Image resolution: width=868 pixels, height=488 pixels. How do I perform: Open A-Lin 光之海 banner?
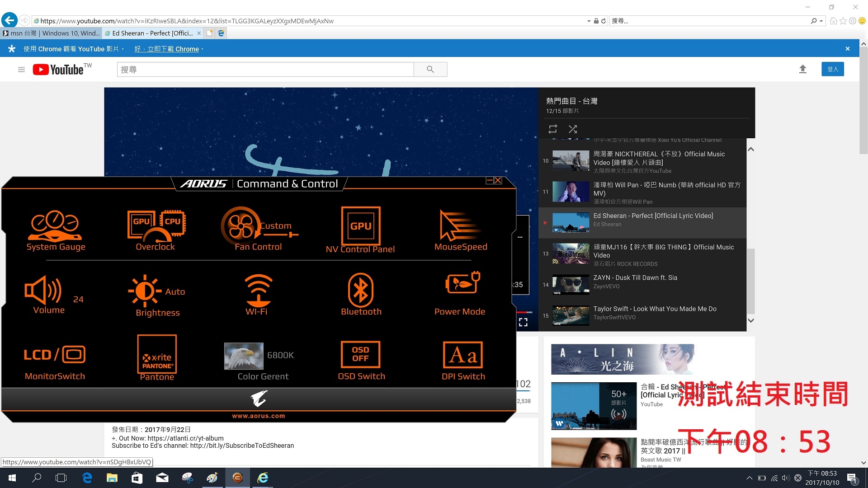click(623, 359)
